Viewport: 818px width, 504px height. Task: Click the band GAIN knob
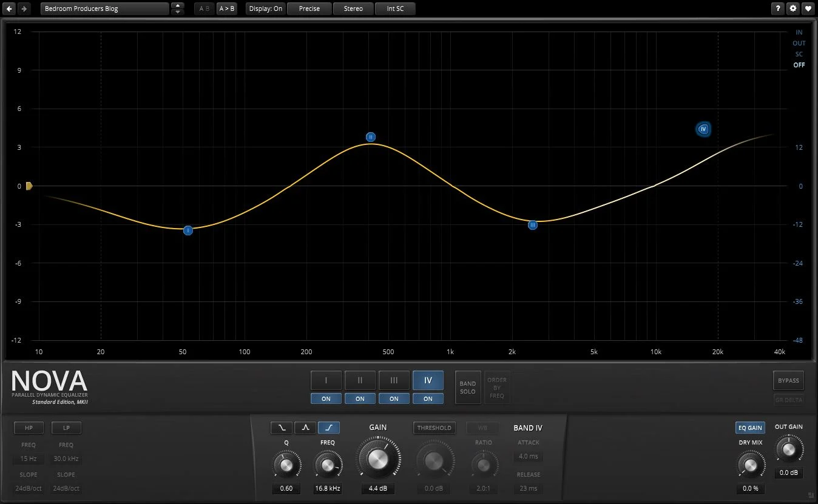(x=377, y=459)
